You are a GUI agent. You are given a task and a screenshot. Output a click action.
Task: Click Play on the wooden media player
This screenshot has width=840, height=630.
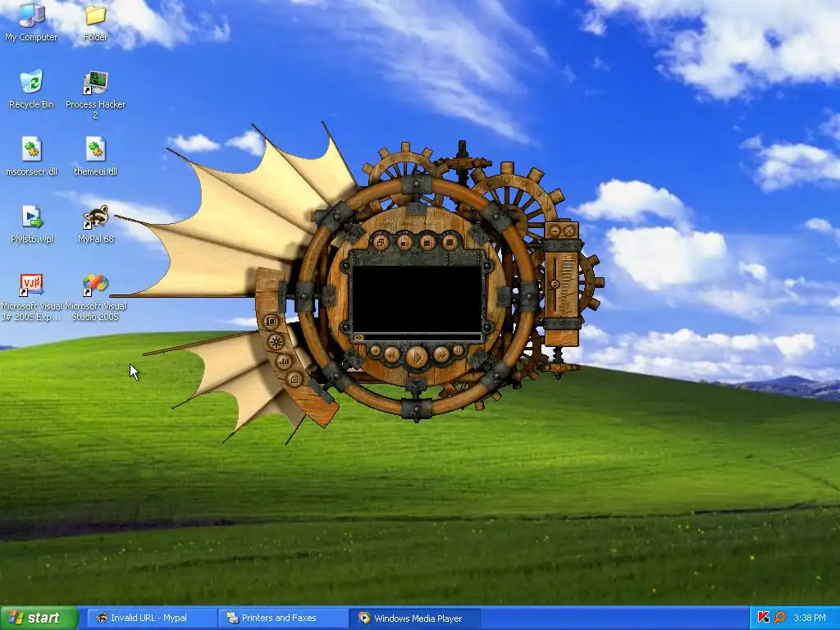click(417, 356)
